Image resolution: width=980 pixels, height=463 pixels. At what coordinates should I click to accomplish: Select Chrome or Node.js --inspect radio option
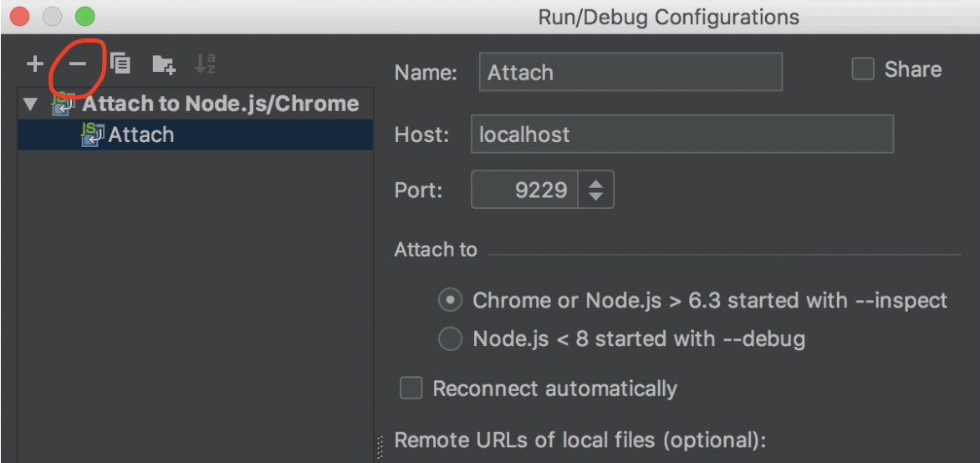(x=450, y=301)
